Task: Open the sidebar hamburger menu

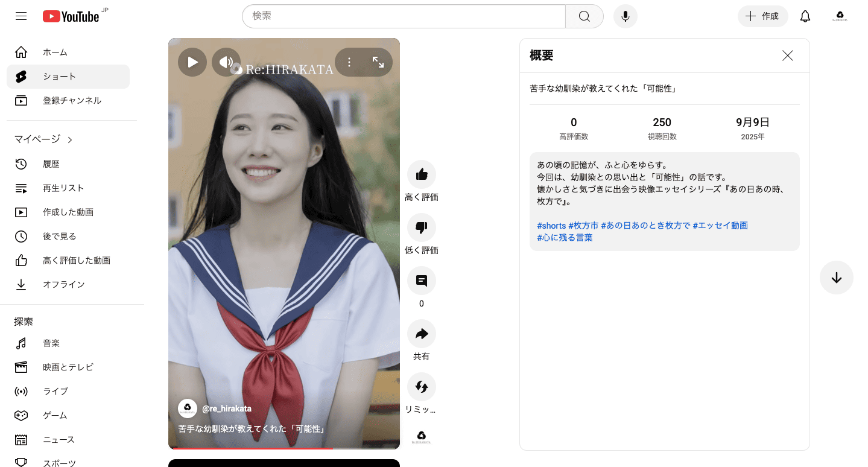Action: [21, 16]
